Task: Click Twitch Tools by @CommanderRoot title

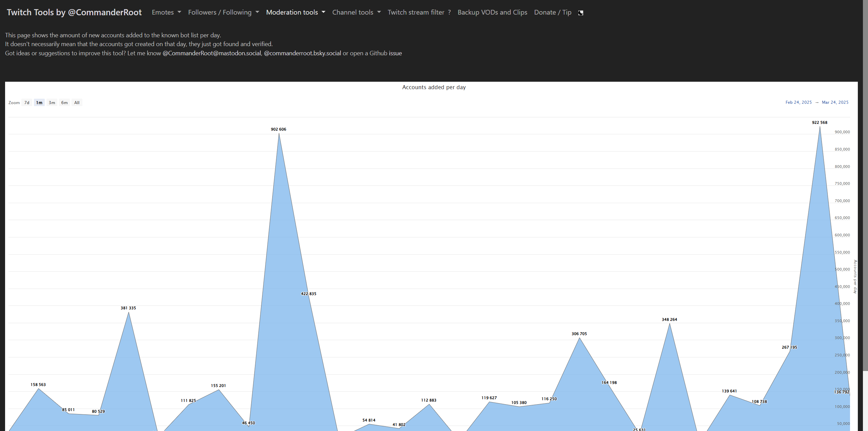Action: [x=74, y=13]
